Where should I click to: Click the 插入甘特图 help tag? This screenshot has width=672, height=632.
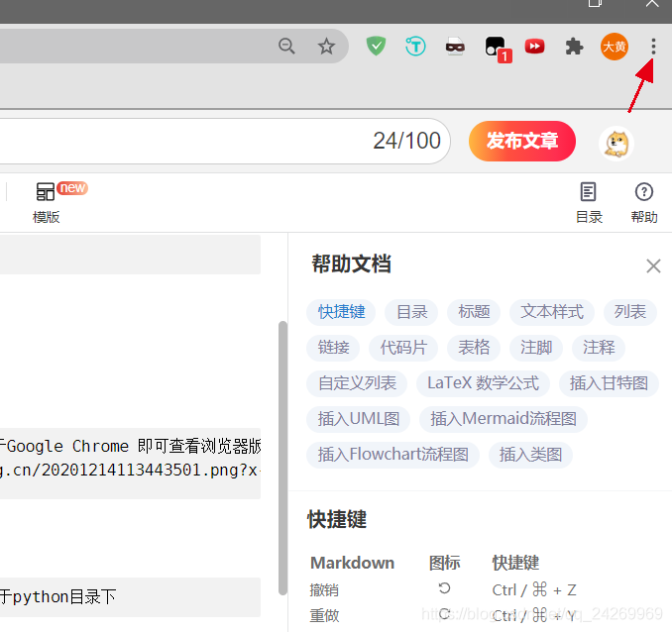(x=609, y=383)
